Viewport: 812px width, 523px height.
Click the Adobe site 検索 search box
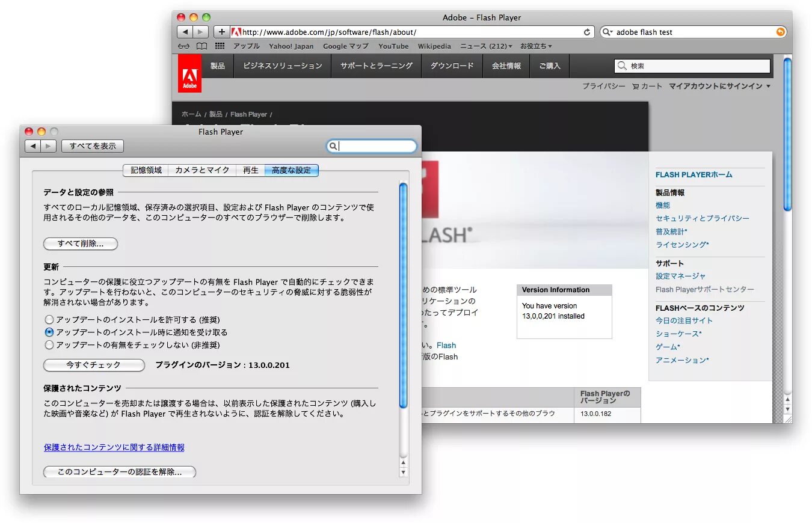(x=692, y=66)
